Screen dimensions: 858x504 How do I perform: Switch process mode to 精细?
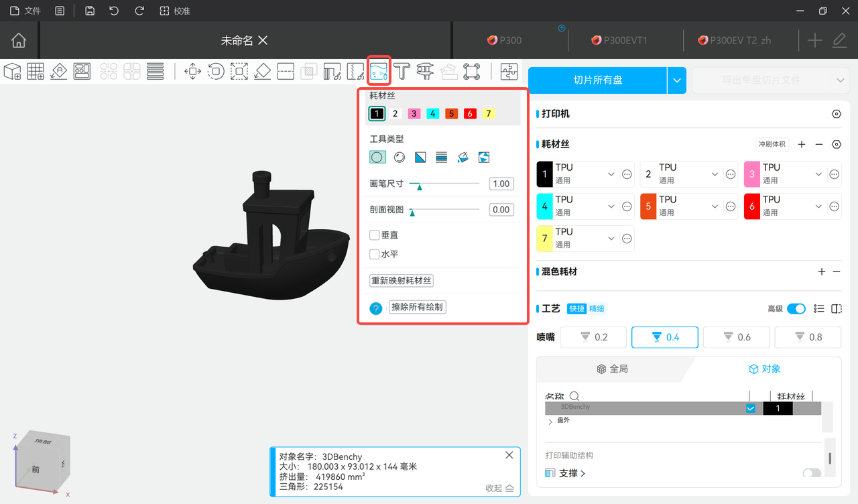(x=597, y=309)
